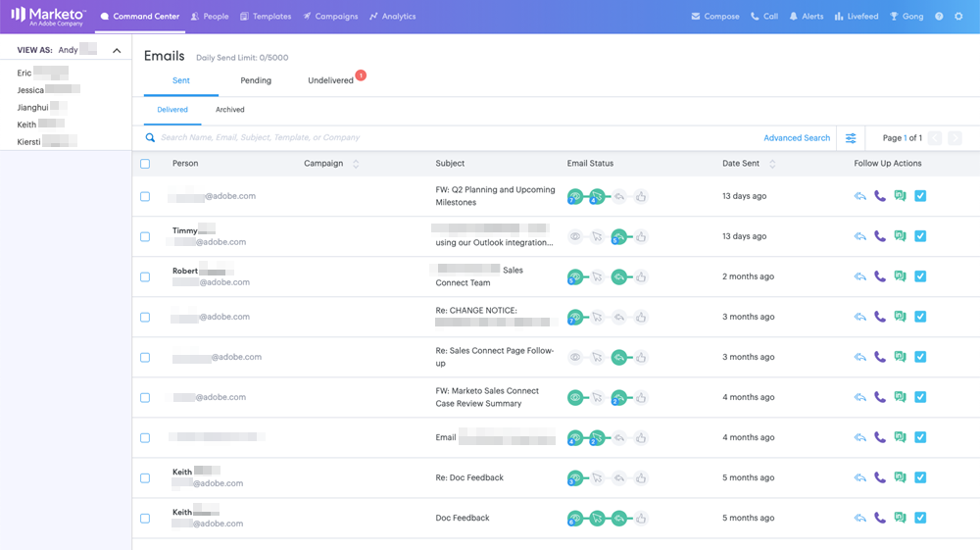Select checkbox for Re: CHANGE NOTICE row
Screen dimensions: 980x550
[x=145, y=318]
